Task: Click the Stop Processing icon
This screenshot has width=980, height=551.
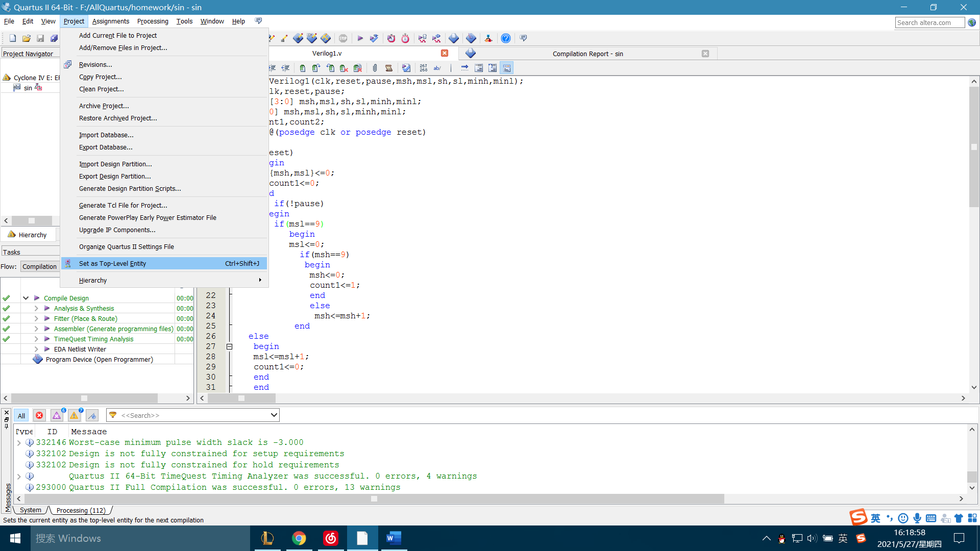Action: (343, 38)
